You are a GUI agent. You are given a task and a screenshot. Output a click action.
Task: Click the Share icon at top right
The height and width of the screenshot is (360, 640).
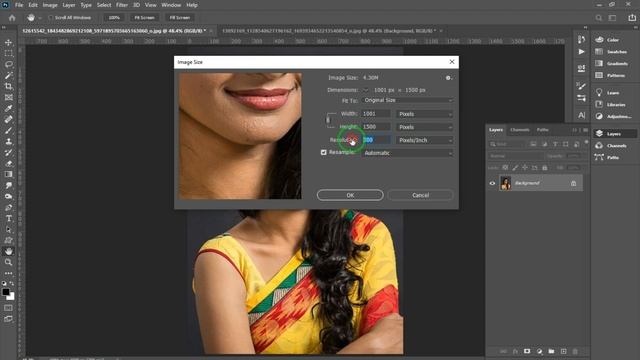tap(632, 18)
